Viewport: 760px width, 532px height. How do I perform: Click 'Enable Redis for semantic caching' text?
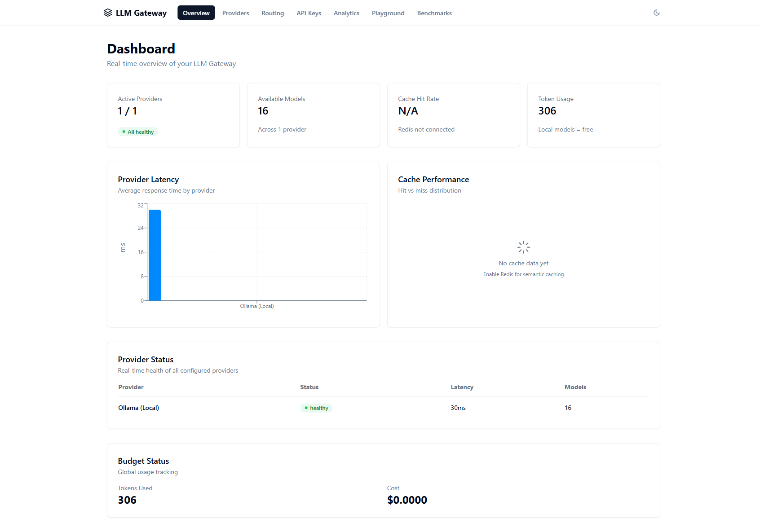click(523, 274)
